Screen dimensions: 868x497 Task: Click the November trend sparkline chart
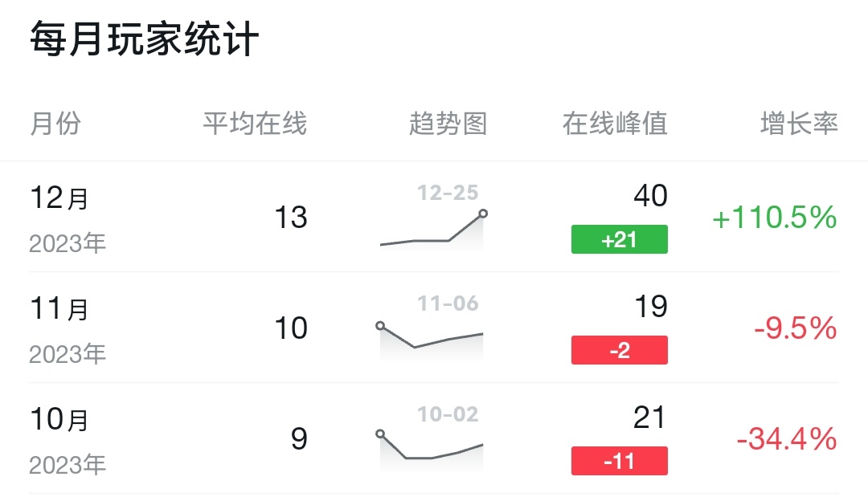pos(432,340)
